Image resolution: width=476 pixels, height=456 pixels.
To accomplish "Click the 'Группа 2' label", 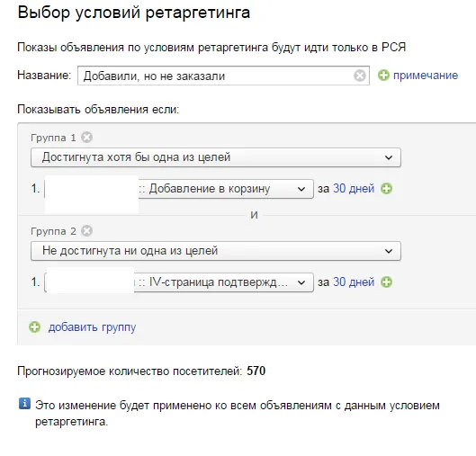I will [x=53, y=231].
